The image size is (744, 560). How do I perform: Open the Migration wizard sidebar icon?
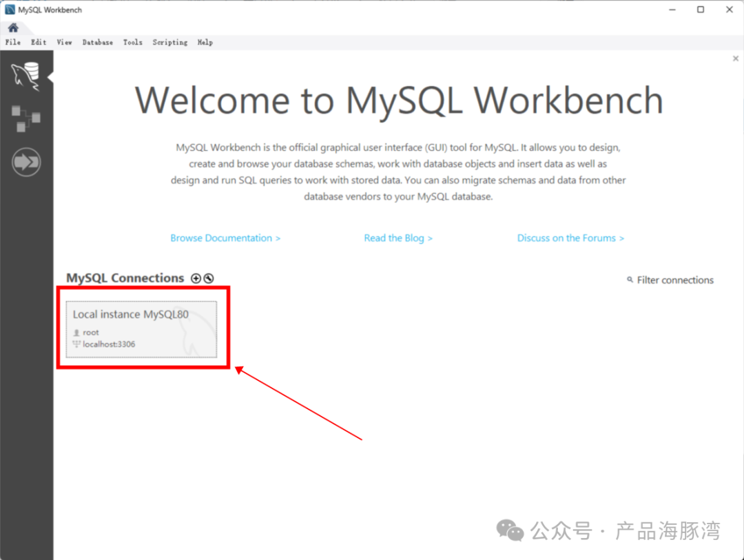tap(26, 163)
